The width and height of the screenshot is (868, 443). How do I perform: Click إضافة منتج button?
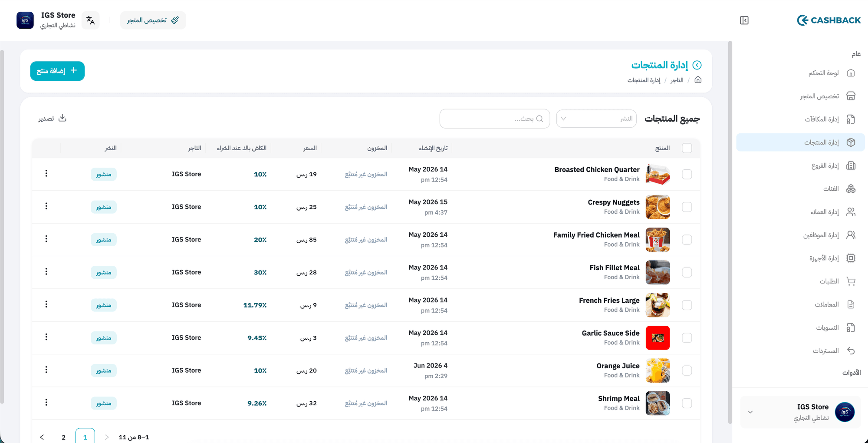point(57,71)
